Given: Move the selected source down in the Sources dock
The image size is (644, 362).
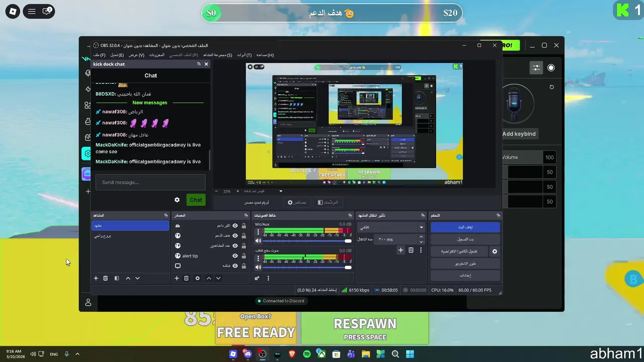Looking at the screenshot, I should 218,278.
